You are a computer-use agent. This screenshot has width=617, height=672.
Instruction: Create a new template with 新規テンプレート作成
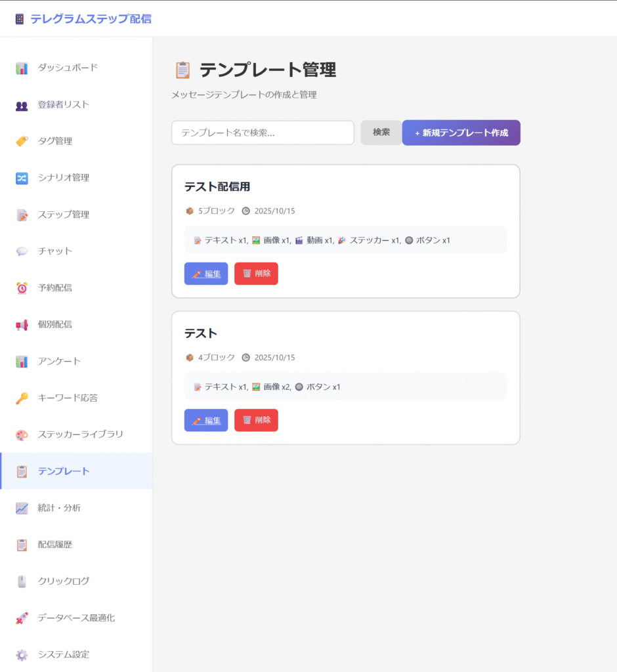point(461,133)
